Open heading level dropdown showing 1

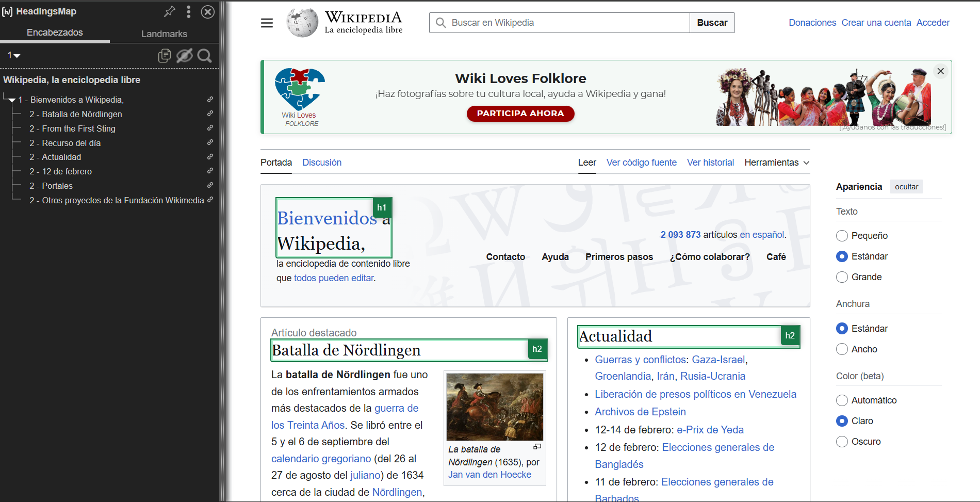[x=14, y=55]
